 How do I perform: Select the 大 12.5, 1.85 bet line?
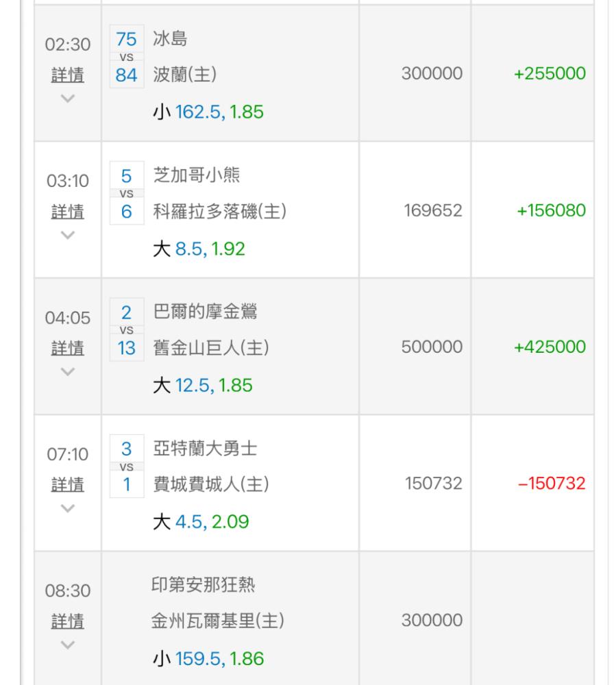[x=202, y=385]
